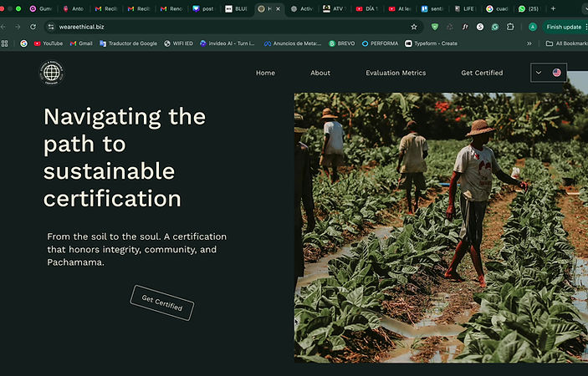This screenshot has height=376, width=588.
Task: Switch to the Anto browser tab
Action: pyautogui.click(x=73, y=8)
